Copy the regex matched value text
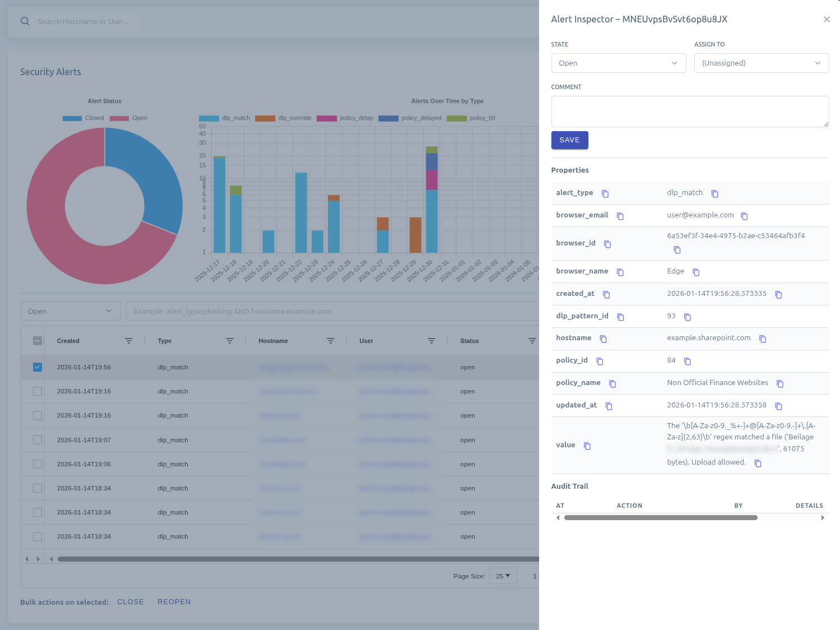840x630 pixels. click(758, 463)
